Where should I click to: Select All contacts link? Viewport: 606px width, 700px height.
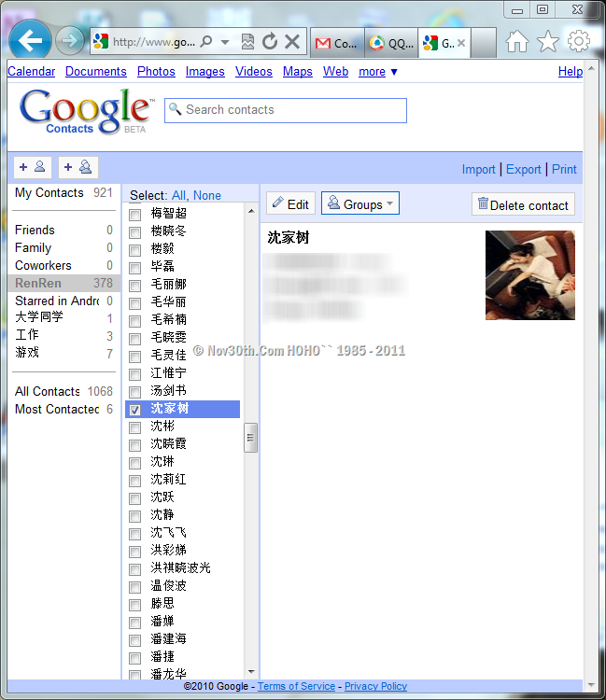pos(178,196)
